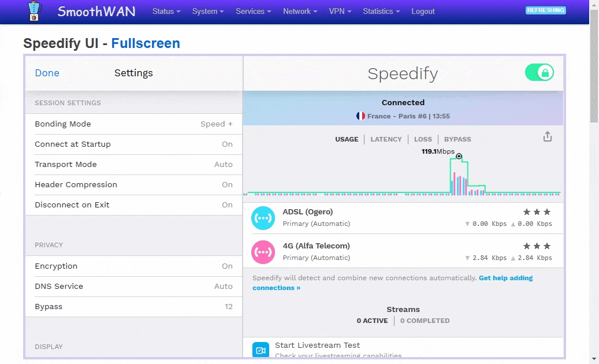Image resolution: width=599 pixels, height=364 pixels.
Task: Toggle the Encryption setting
Action: coord(133,266)
